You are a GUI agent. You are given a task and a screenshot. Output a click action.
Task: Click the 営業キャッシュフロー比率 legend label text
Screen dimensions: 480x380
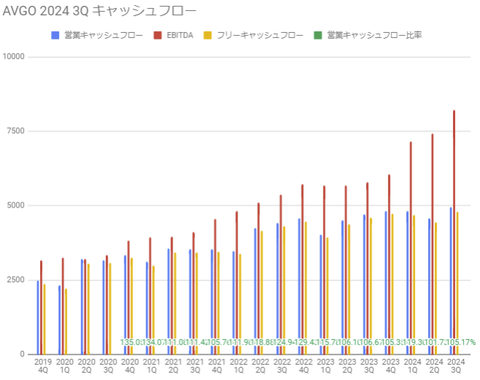[374, 35]
